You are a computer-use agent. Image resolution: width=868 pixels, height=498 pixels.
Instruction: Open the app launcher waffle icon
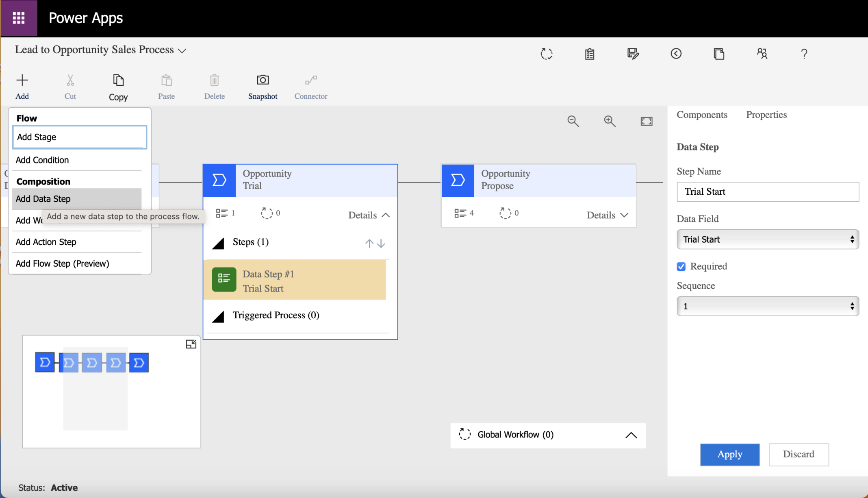tap(19, 18)
